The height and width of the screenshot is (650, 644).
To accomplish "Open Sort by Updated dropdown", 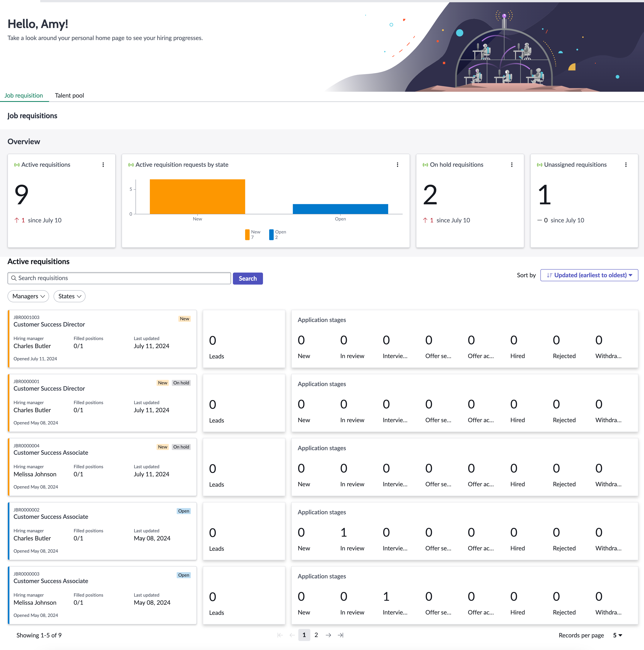I will 589,275.
